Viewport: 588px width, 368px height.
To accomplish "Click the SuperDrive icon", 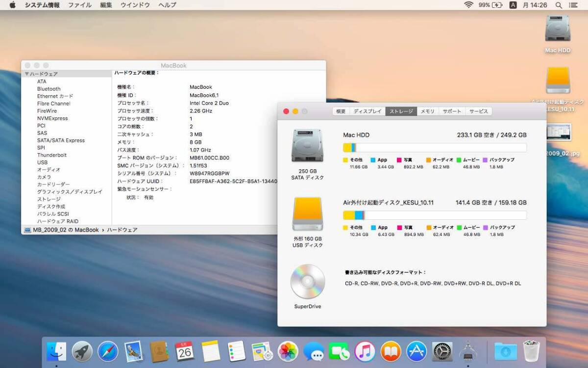I will (307, 282).
